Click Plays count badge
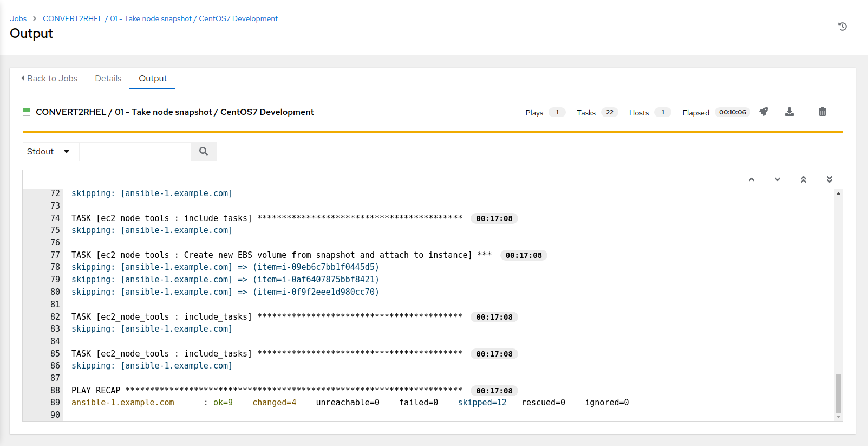 pyautogui.click(x=557, y=112)
